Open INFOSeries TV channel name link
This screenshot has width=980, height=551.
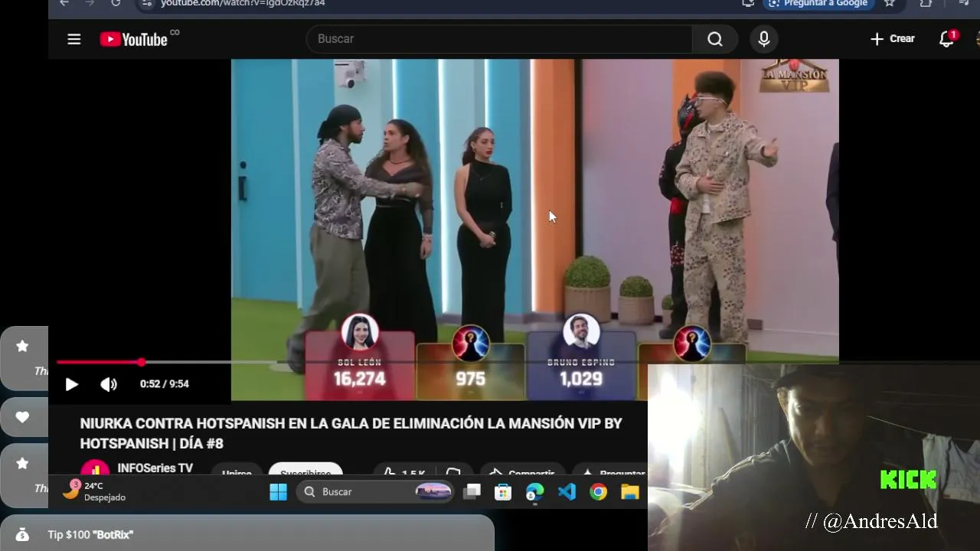tap(155, 468)
